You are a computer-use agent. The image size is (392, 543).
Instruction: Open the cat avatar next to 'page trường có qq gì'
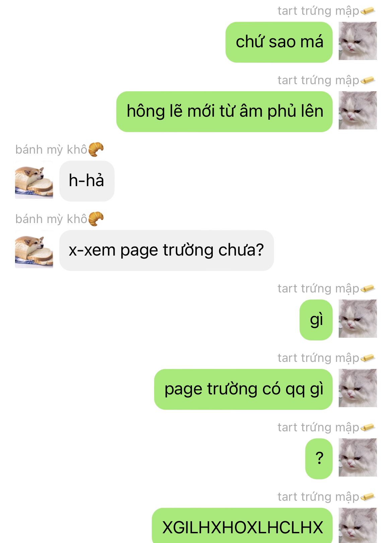coord(357,388)
